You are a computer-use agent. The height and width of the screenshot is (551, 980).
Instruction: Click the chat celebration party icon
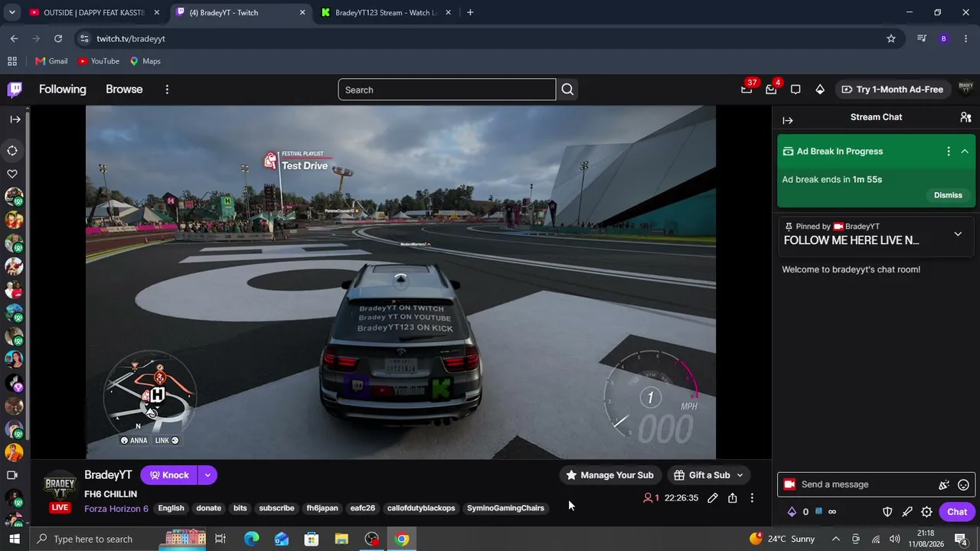coord(944,484)
